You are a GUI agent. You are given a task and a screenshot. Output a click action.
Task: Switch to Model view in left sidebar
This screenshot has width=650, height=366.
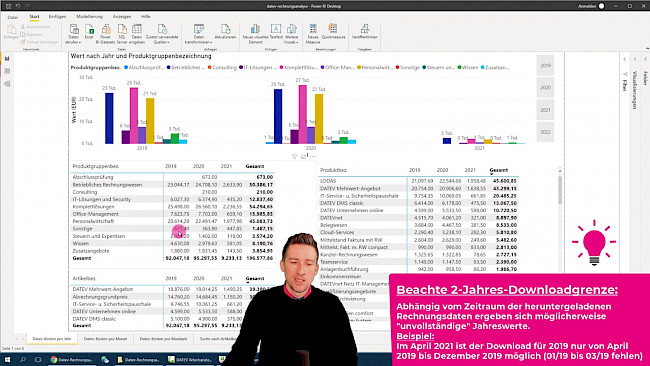(x=7, y=84)
